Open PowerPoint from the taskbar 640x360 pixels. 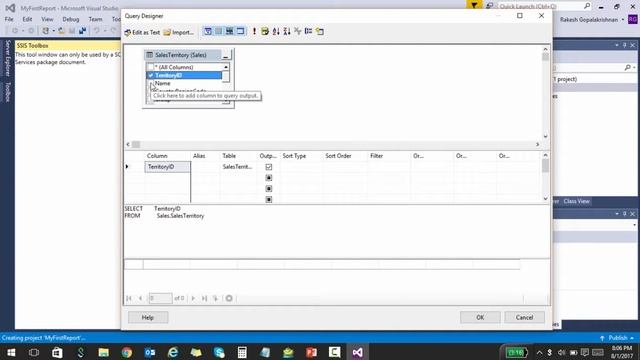[x=311, y=352]
